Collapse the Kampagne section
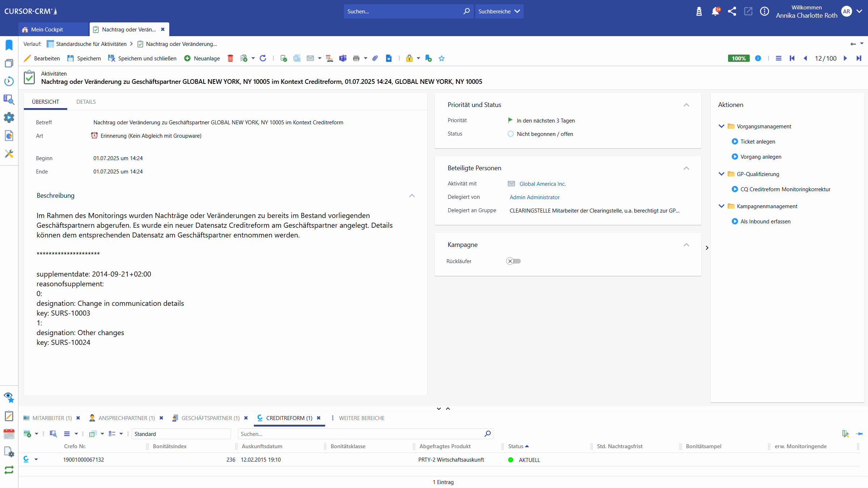 coord(686,245)
